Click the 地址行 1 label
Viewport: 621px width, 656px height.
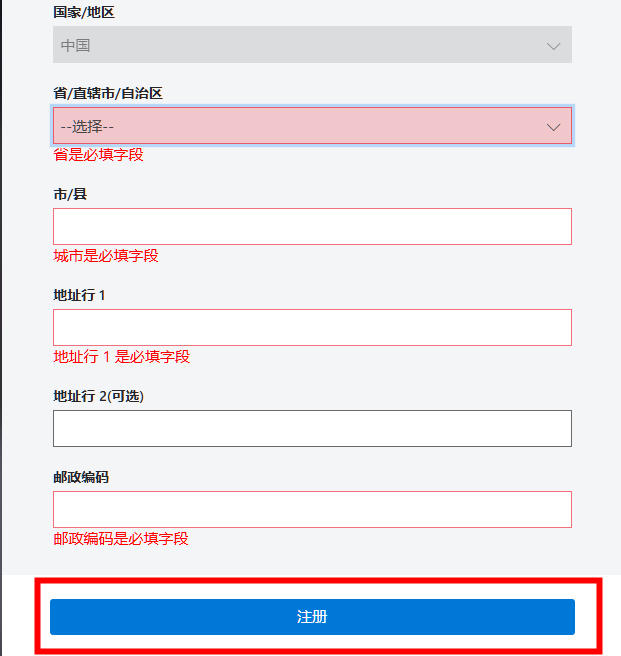pos(79,295)
